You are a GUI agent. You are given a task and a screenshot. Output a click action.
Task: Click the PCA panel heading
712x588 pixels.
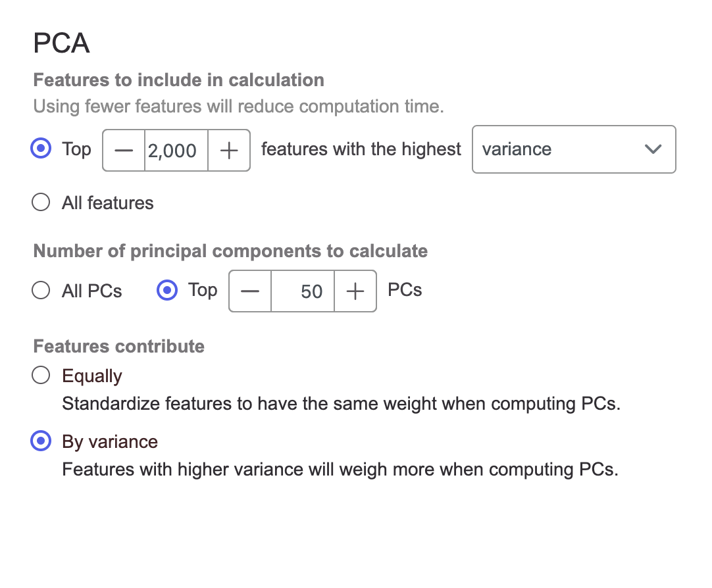click(x=61, y=43)
